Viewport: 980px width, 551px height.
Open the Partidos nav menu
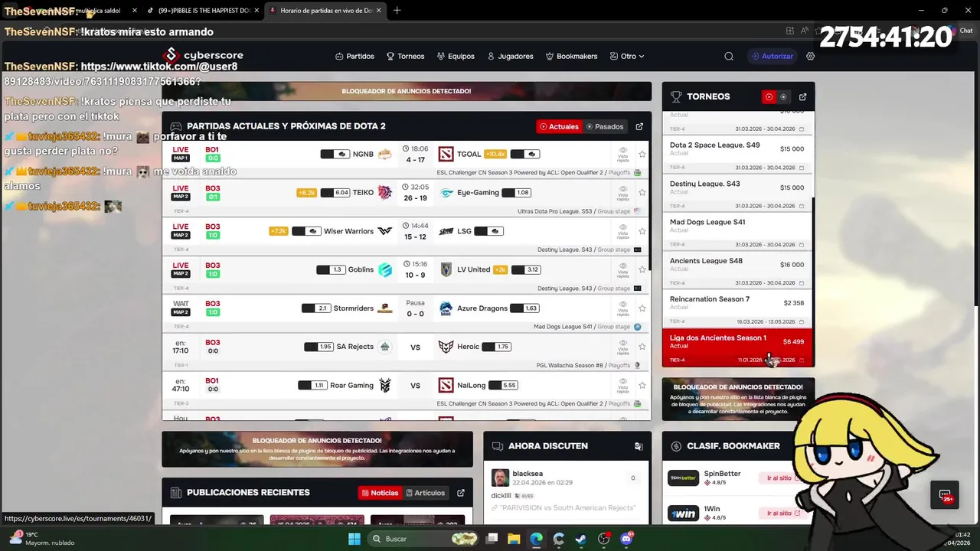tap(354, 56)
